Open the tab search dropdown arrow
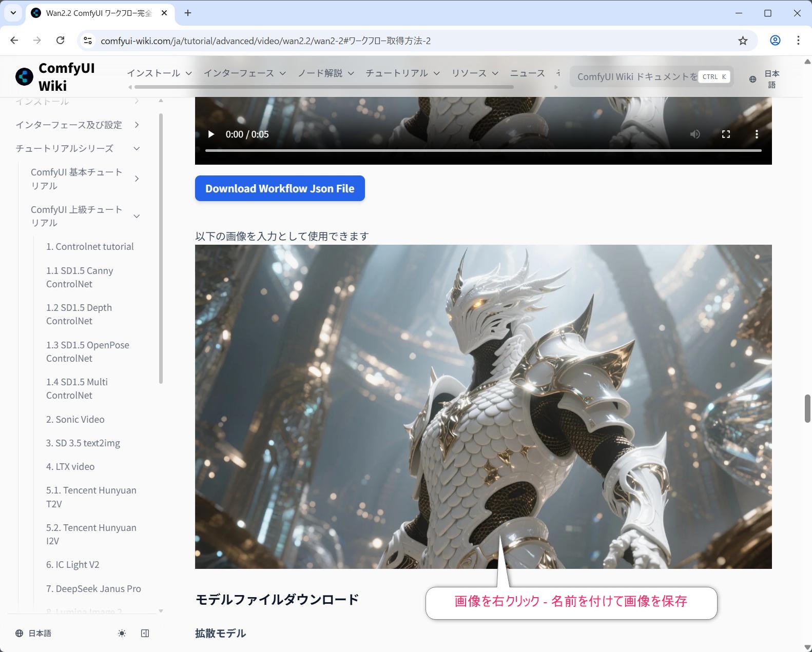The height and width of the screenshot is (652, 812). pyautogui.click(x=13, y=13)
